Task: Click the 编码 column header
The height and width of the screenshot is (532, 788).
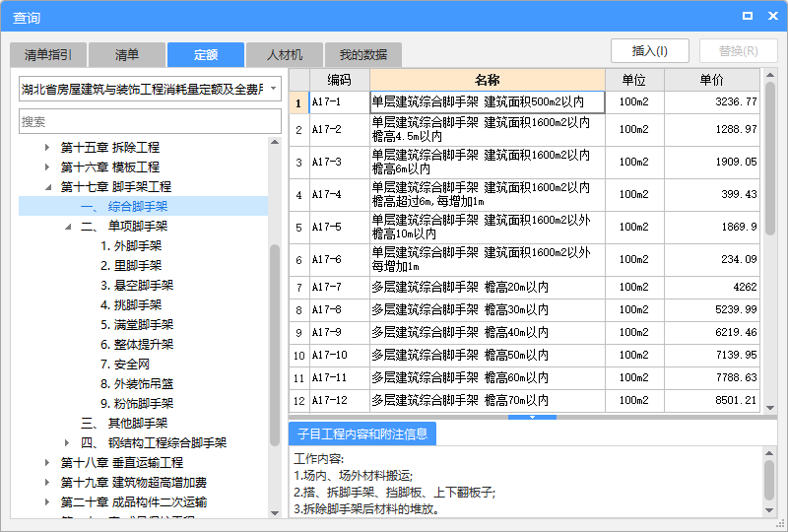Action: pos(339,80)
